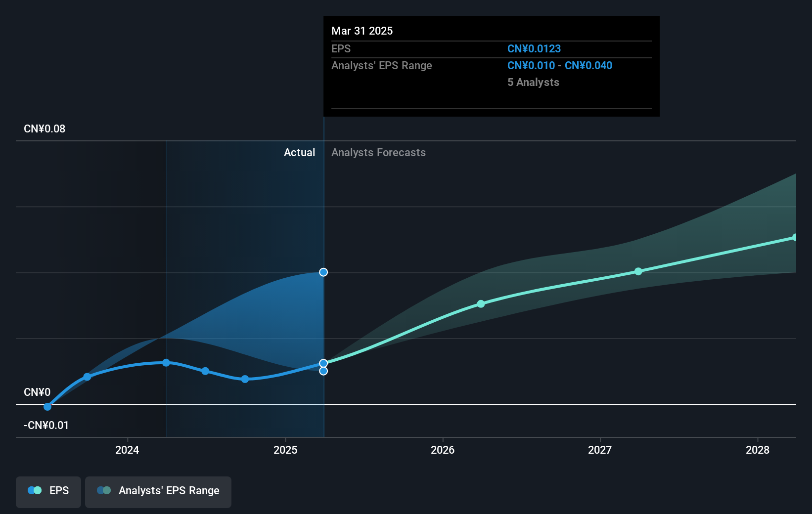Viewport: 812px width, 514px height.
Task: Click the Mar 31 2025 EPS marker
Action: [x=323, y=363]
